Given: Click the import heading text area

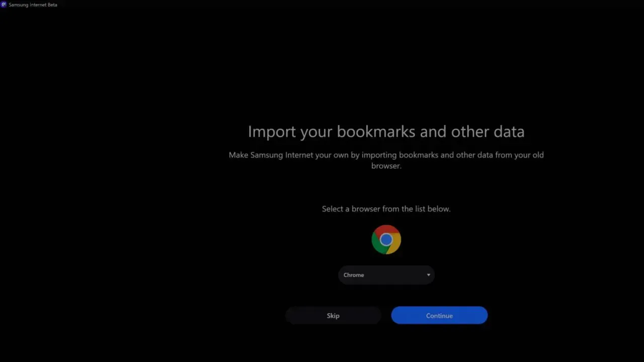Looking at the screenshot, I should pyautogui.click(x=386, y=131).
